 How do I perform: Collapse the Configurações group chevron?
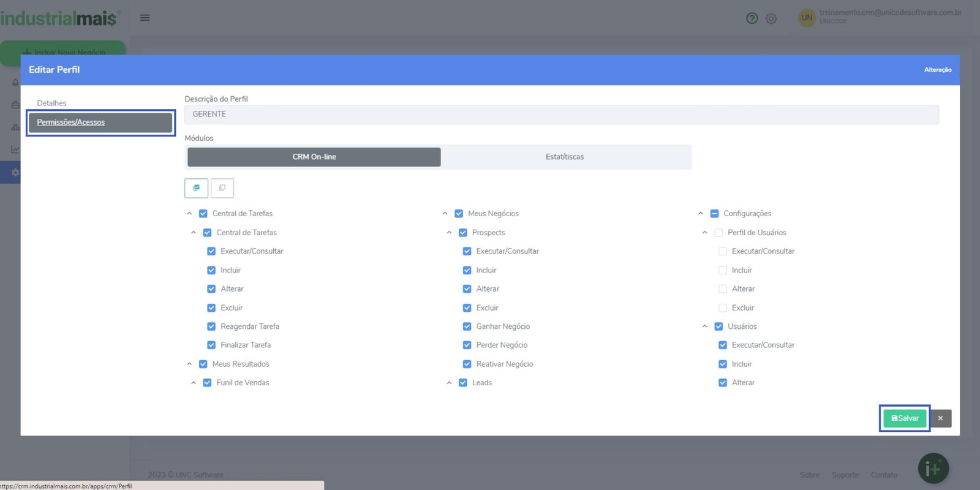(700, 214)
